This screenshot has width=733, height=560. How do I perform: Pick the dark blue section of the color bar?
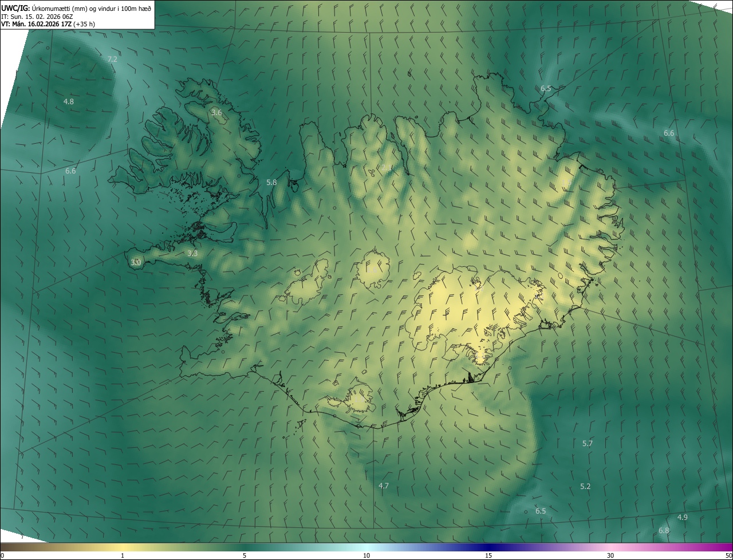488,547
